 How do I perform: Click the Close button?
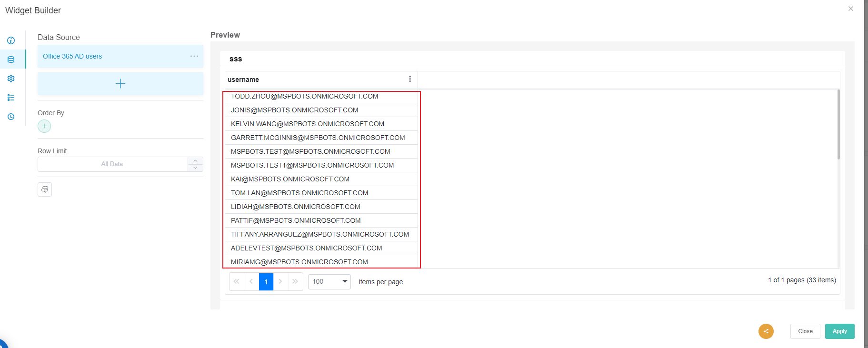[805, 331]
